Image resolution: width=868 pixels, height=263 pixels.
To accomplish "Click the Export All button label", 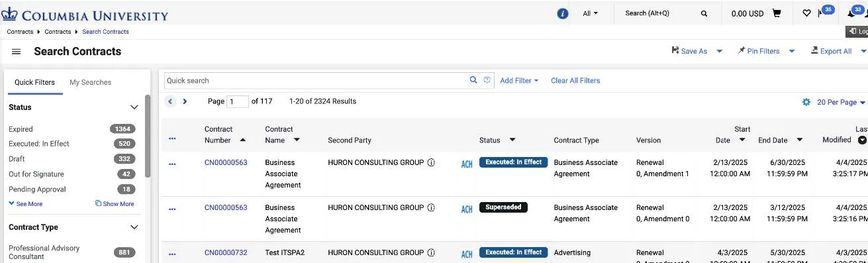I will point(836,51).
